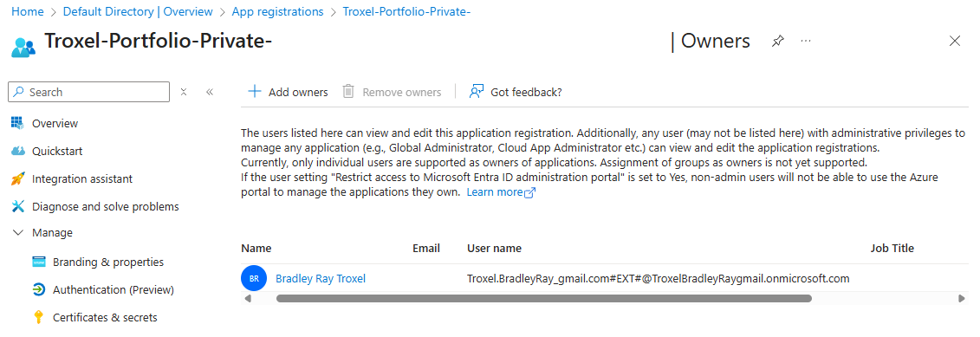Click the horizontal scrollbar left arrow
980x337 pixels.
click(x=248, y=299)
